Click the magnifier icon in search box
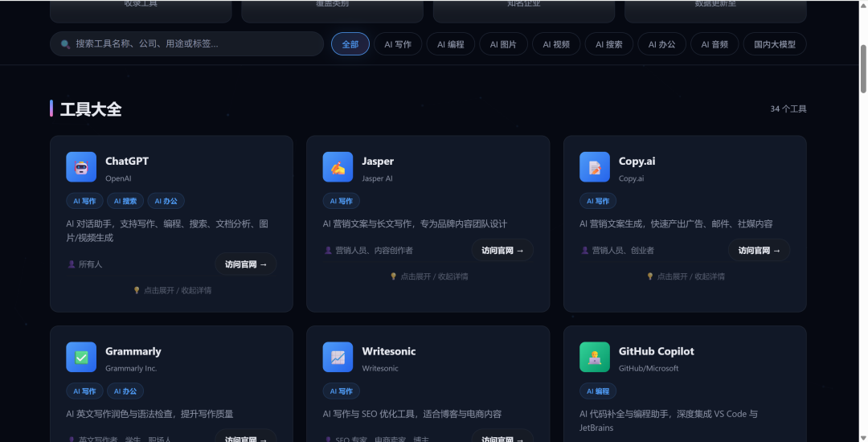868x442 pixels. coord(65,44)
